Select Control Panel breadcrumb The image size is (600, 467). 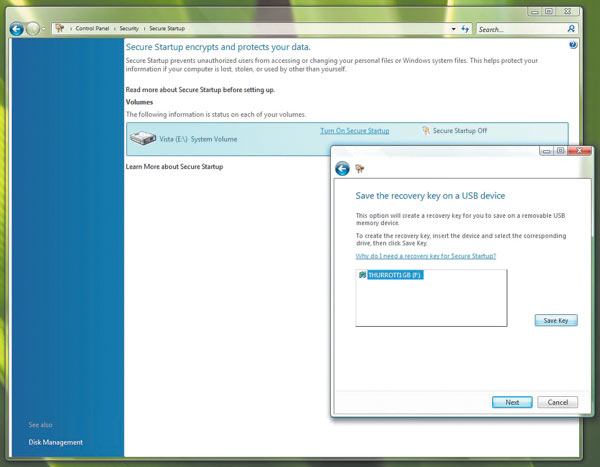92,28
